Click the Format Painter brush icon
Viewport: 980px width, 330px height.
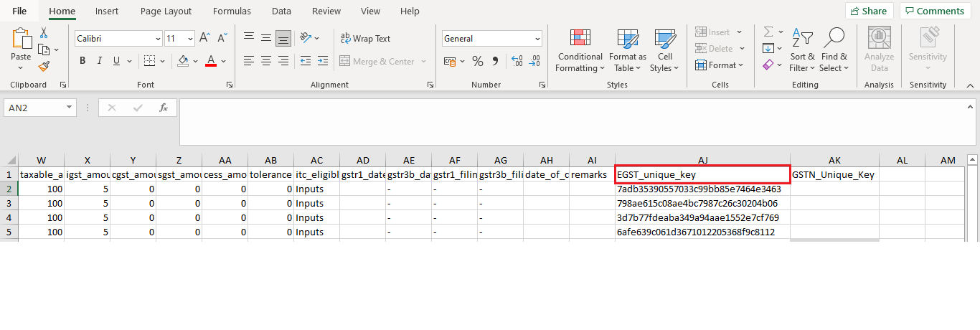pyautogui.click(x=44, y=66)
